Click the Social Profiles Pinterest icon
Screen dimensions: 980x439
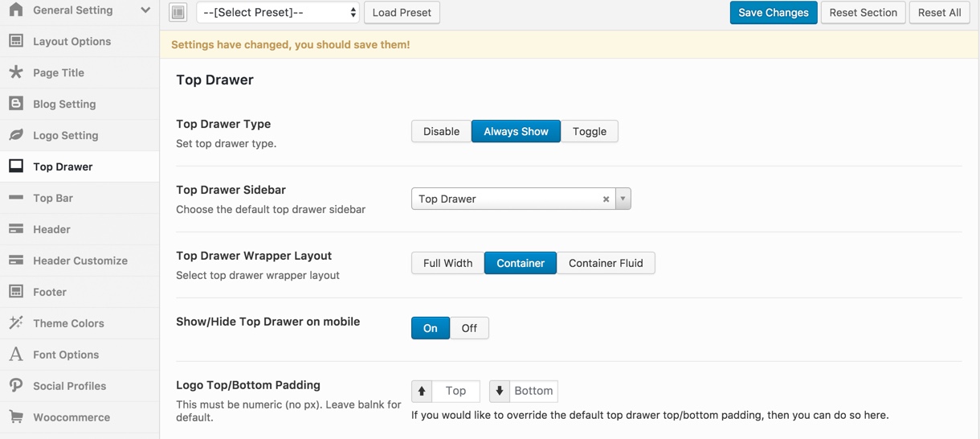[x=16, y=386]
